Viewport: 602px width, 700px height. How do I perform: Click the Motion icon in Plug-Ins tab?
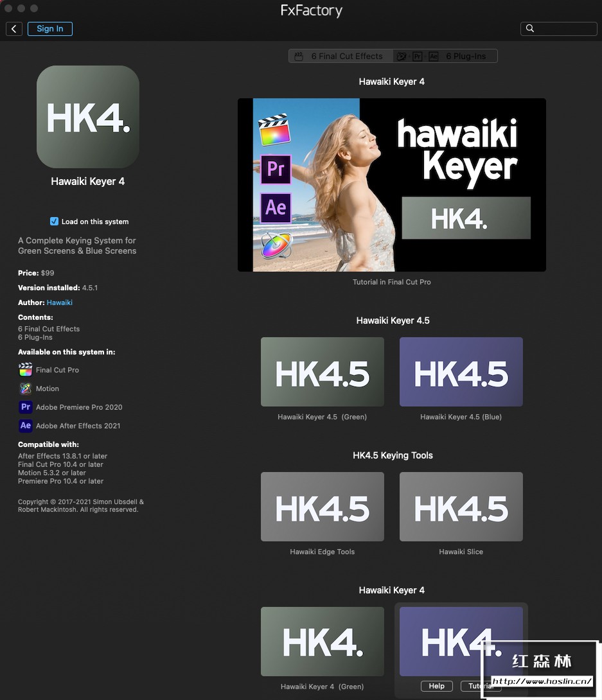point(402,57)
